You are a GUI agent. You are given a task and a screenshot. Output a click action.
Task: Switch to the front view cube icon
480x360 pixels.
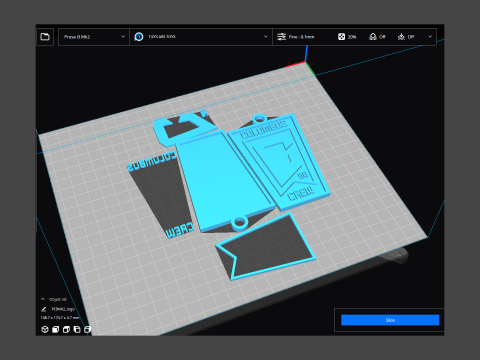pyautogui.click(x=55, y=329)
